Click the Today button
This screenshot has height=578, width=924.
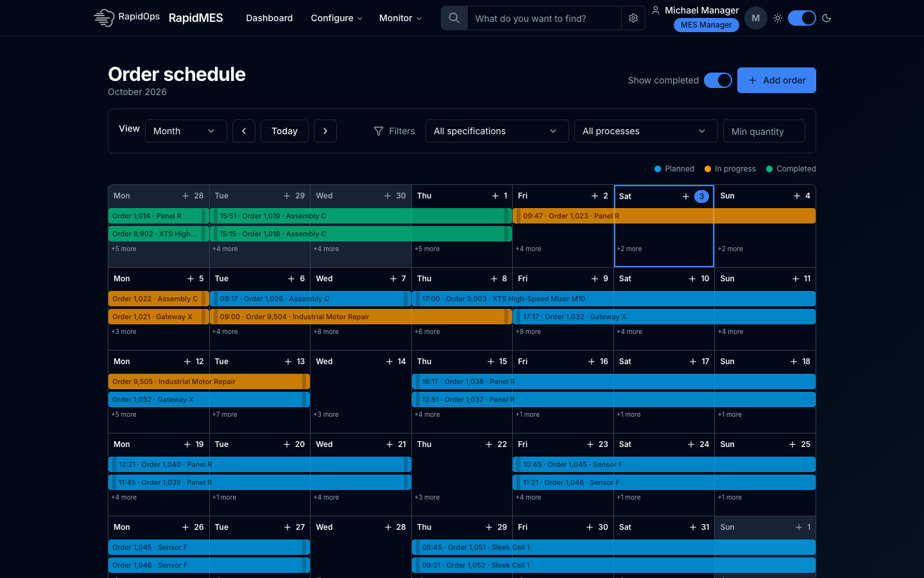coord(284,131)
